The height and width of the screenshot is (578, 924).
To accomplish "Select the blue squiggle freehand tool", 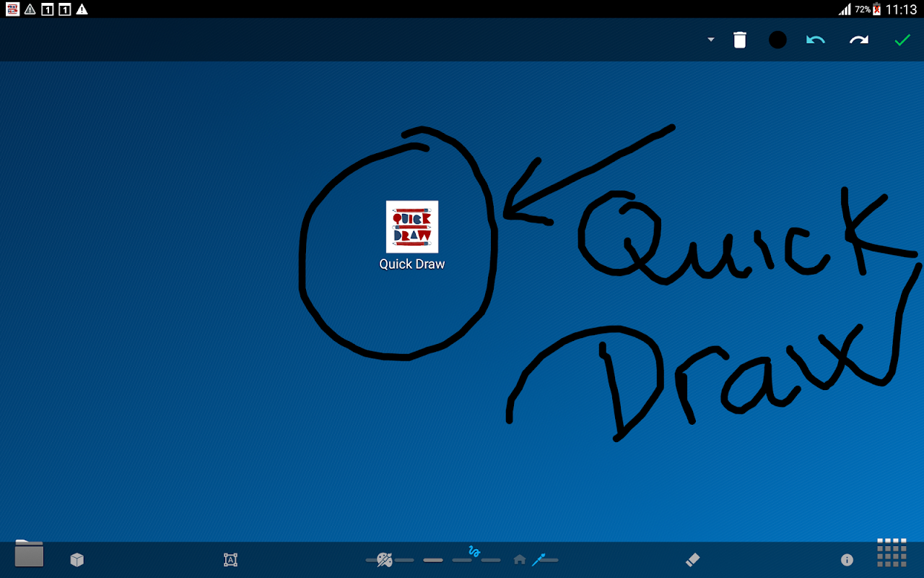I will click(474, 551).
